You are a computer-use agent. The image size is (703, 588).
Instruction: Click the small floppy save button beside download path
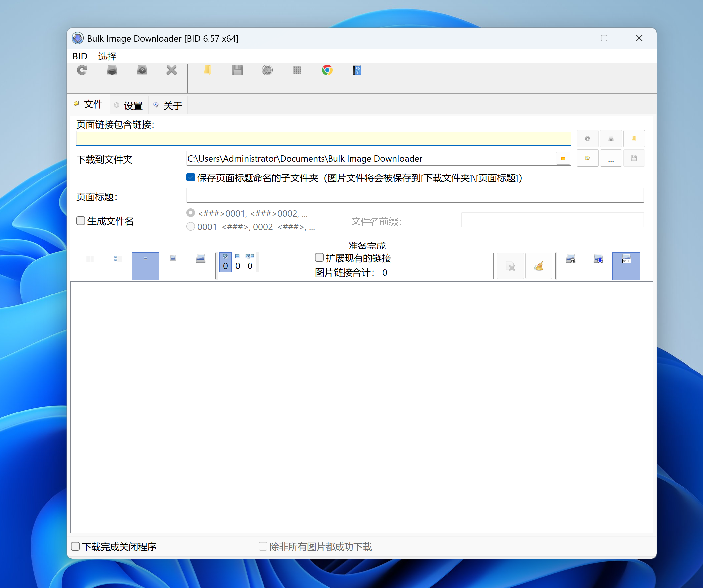click(x=634, y=158)
